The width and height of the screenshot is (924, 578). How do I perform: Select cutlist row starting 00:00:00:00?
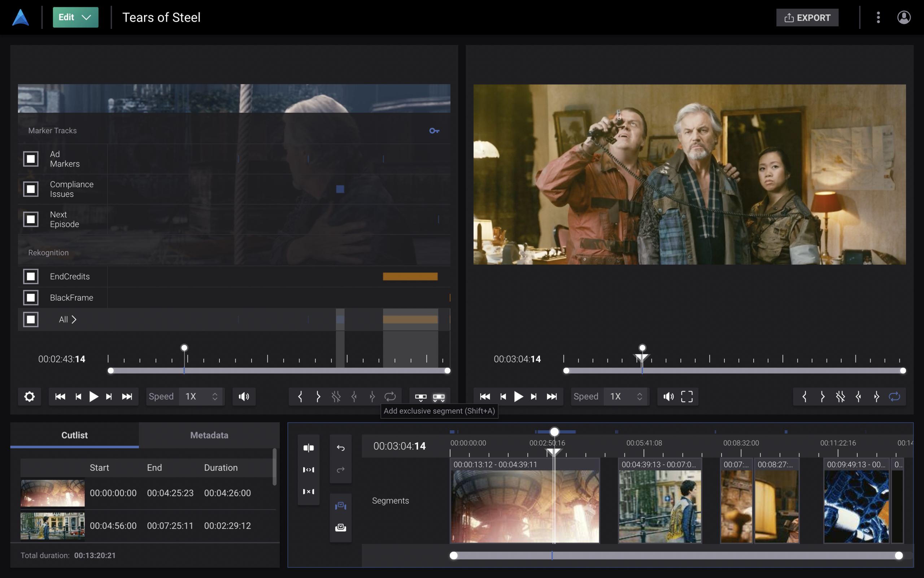coord(148,493)
